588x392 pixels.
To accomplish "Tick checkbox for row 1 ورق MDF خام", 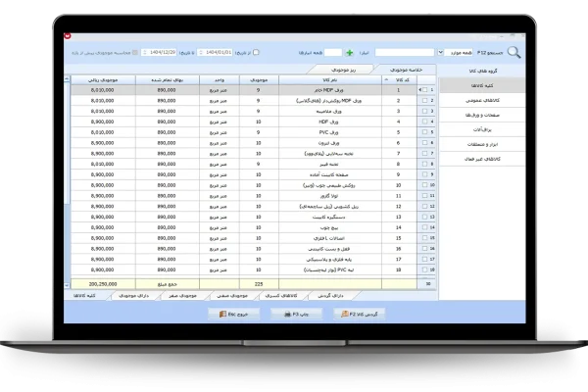I will [425, 90].
